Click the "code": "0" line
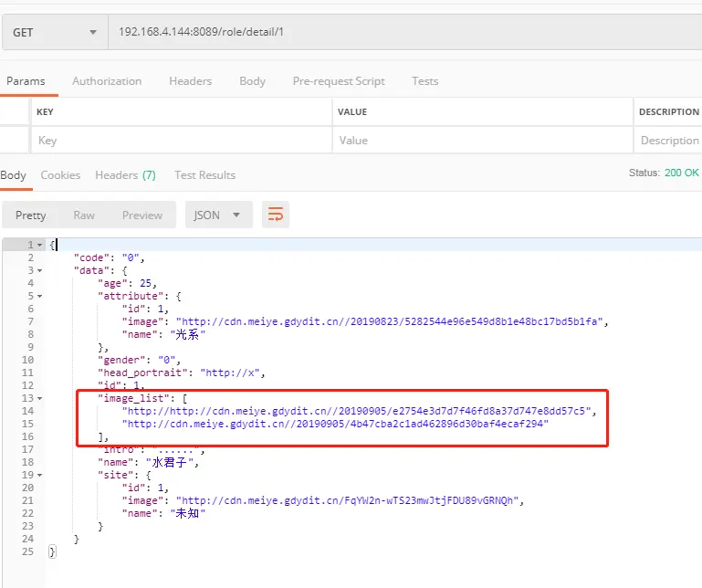This screenshot has height=588, width=702. coord(109,258)
